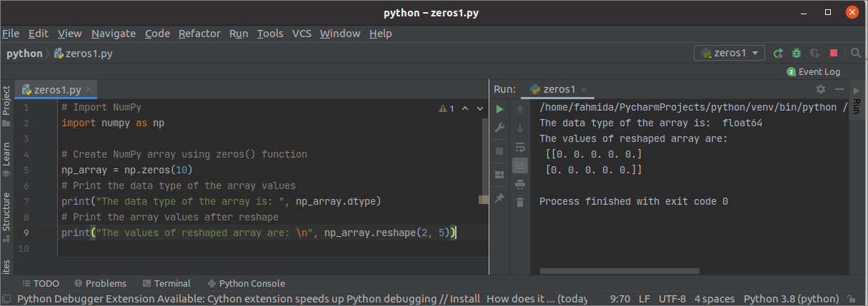The height and width of the screenshot is (306, 868).
Task: Toggle Soft-Wrap in the Run console
Action: pos(520,146)
